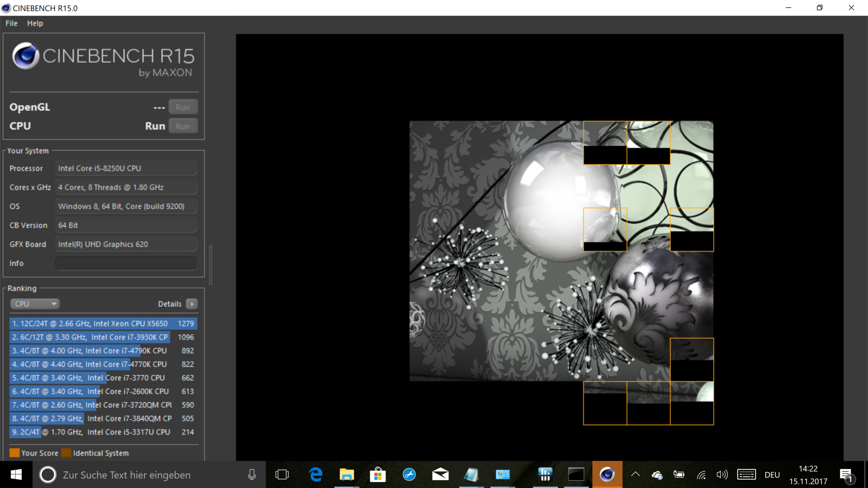
Task: Click the CB Version 64 Bit field
Action: (126, 225)
